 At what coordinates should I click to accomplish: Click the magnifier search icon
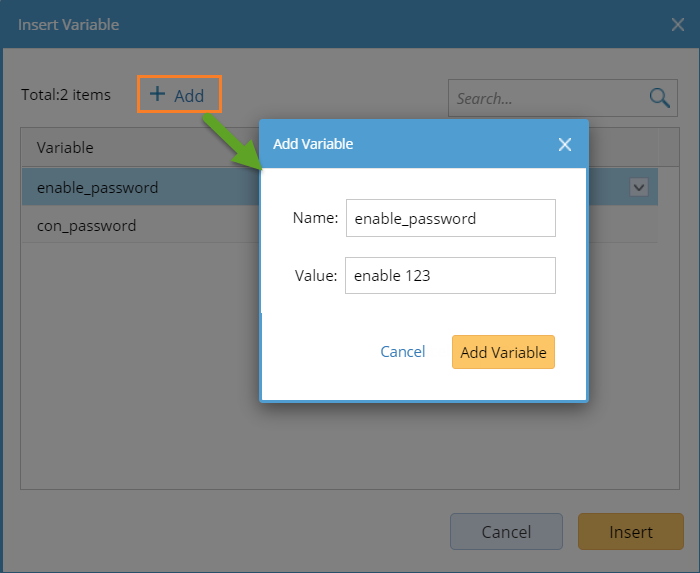(x=659, y=98)
